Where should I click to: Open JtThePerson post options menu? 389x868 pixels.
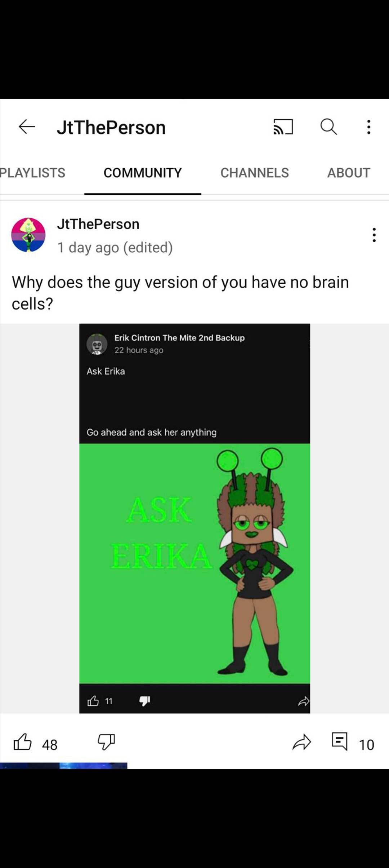pyautogui.click(x=374, y=235)
